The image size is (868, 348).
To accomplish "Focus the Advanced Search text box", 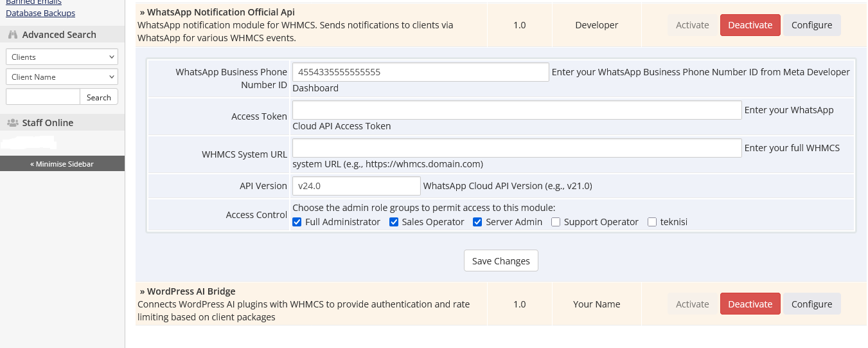I will 43,97.
